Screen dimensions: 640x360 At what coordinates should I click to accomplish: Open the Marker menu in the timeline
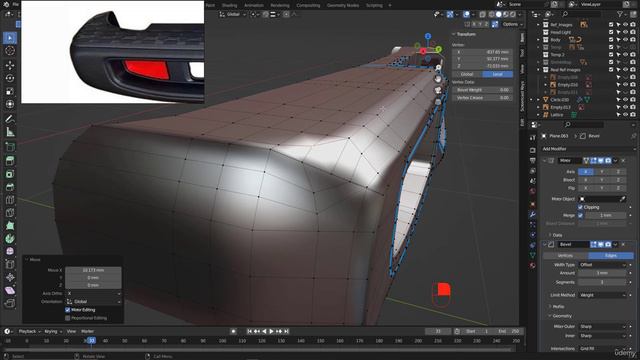click(x=87, y=331)
